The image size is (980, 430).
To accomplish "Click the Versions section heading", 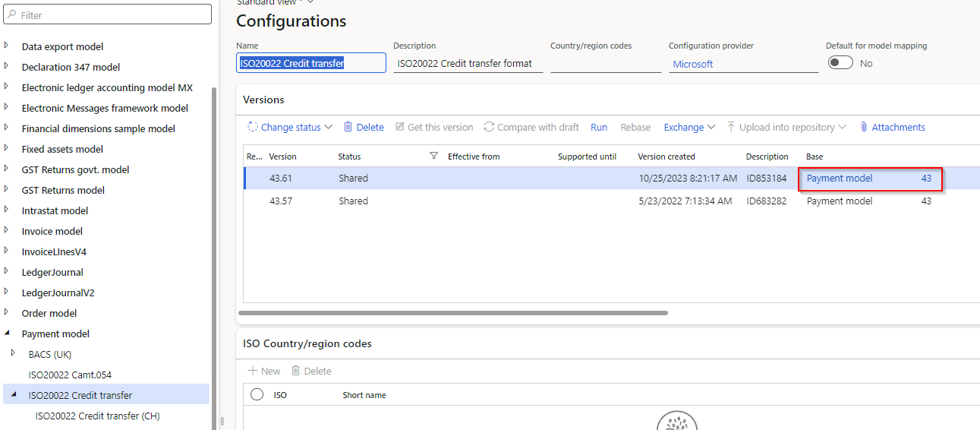I will tap(263, 100).
